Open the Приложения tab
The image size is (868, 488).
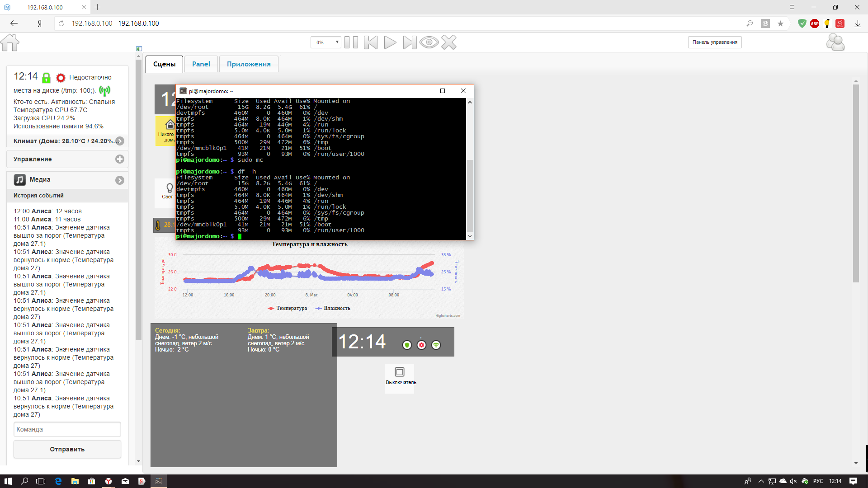click(x=249, y=64)
